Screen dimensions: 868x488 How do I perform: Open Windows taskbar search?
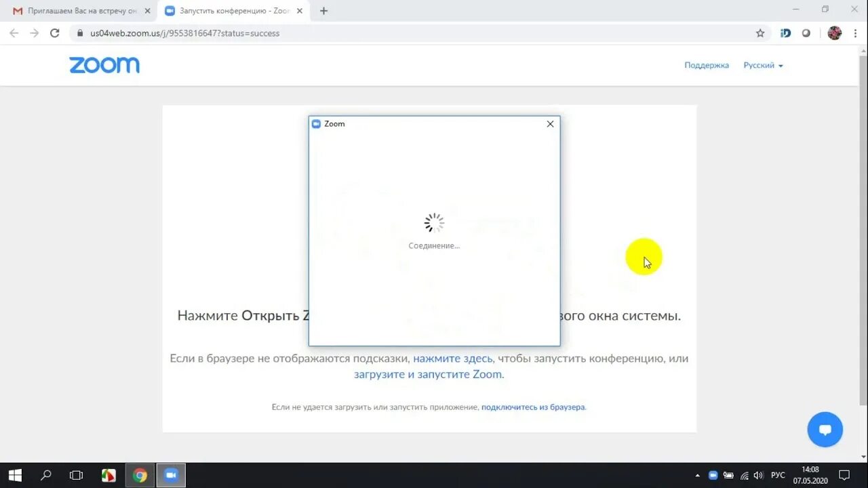45,475
